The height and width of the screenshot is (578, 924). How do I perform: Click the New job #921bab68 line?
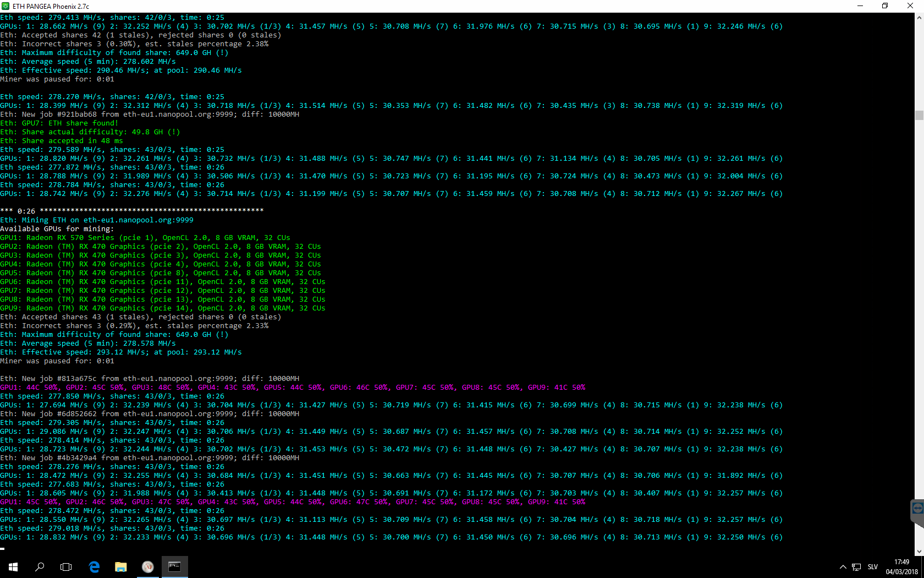(x=150, y=114)
